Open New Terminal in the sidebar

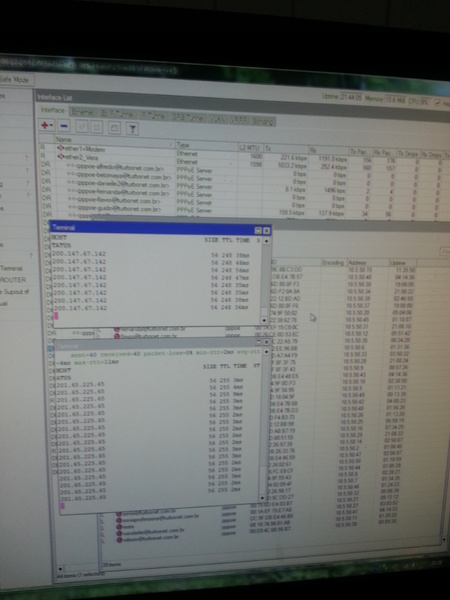pyautogui.click(x=11, y=268)
